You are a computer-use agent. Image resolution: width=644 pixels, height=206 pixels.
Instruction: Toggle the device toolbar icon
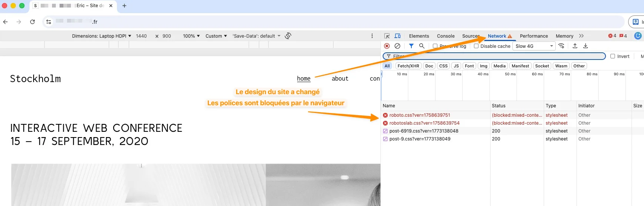click(397, 36)
